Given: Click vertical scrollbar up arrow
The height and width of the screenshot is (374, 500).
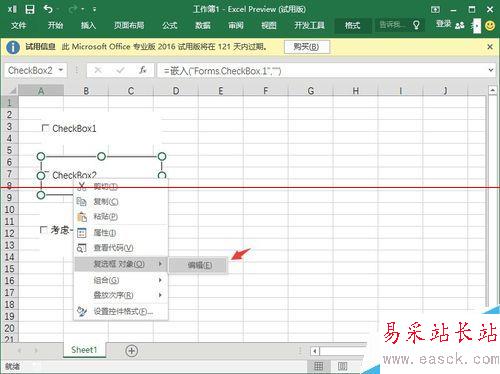Looking at the screenshot, I should (x=492, y=90).
